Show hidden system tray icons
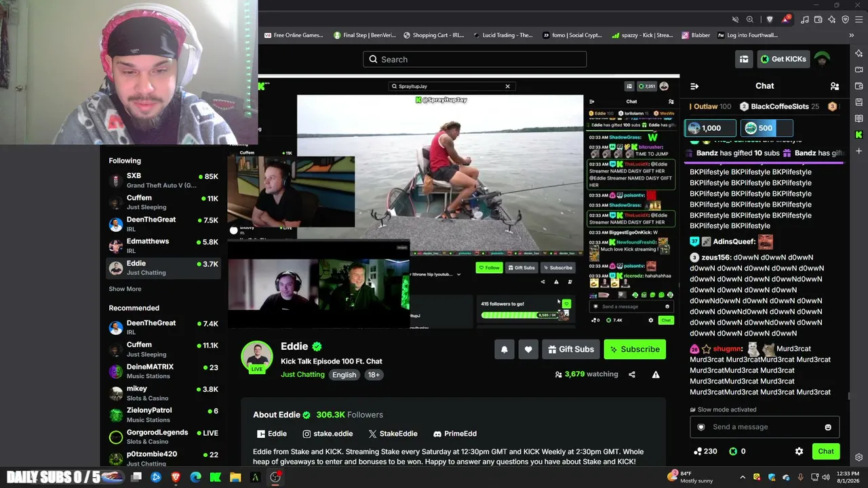Screen dimensions: 868x488 tap(743, 477)
